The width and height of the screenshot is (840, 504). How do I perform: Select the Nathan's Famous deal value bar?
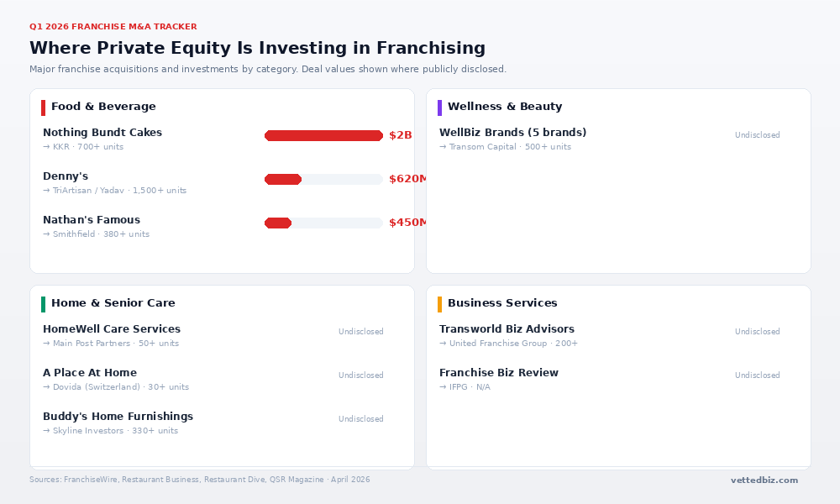tap(323, 223)
